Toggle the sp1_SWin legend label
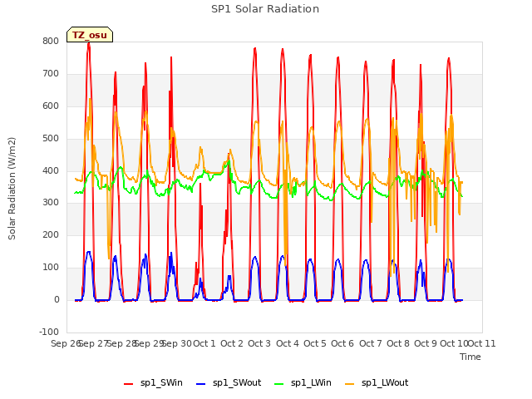Viewport: 532px width, 399px height. (161, 383)
